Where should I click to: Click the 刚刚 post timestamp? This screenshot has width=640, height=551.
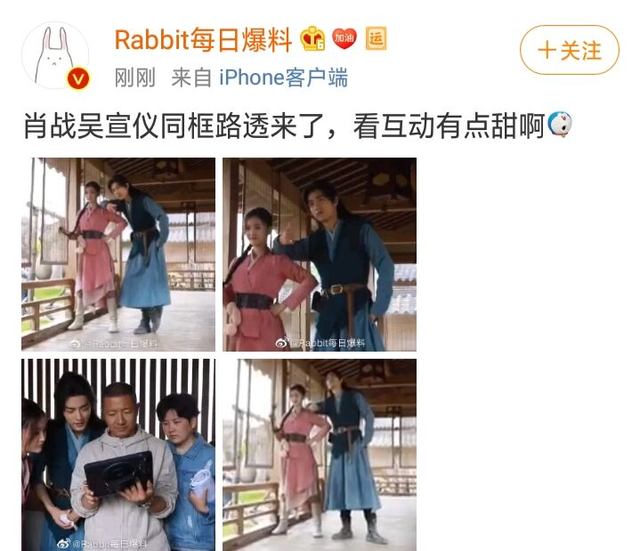pos(135,78)
